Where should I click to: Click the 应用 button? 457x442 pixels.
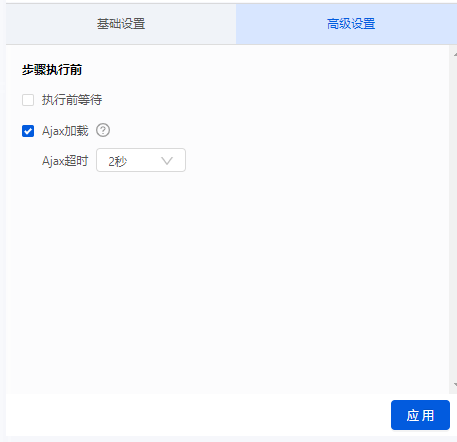click(x=420, y=415)
